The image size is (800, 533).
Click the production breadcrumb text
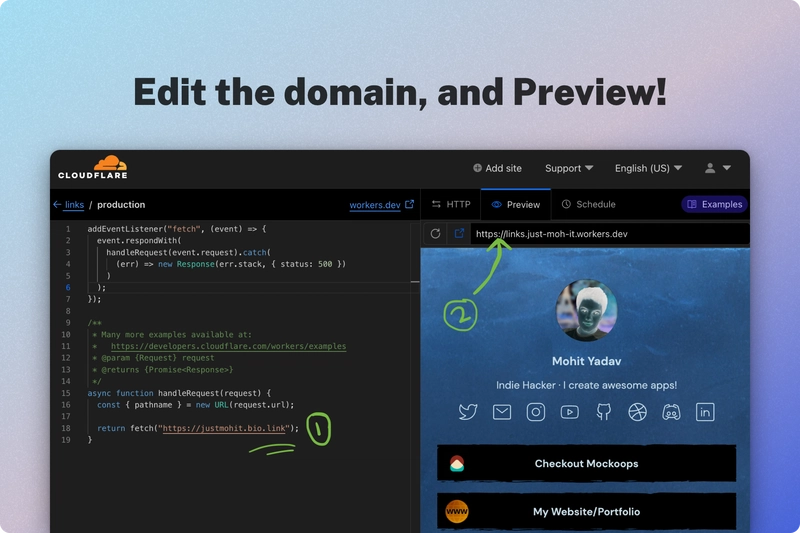click(x=121, y=205)
